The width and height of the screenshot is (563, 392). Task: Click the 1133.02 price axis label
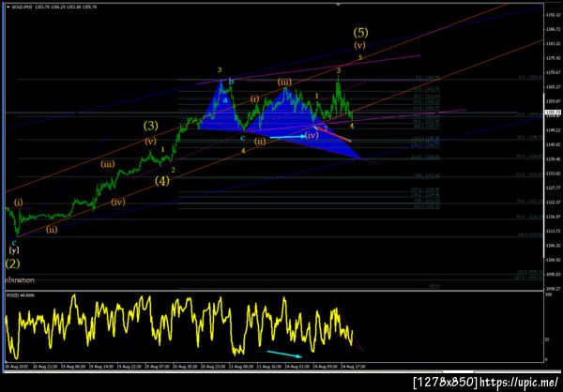tap(553, 173)
